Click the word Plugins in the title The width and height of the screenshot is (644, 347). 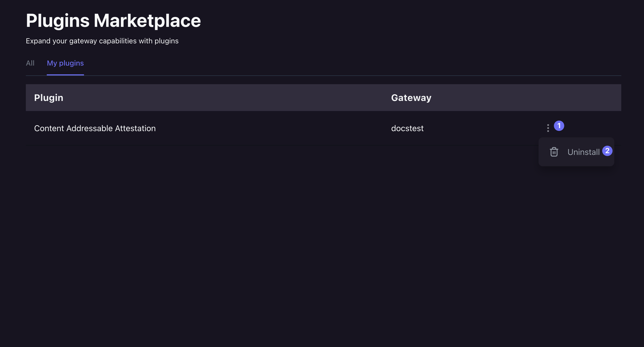[58, 21]
